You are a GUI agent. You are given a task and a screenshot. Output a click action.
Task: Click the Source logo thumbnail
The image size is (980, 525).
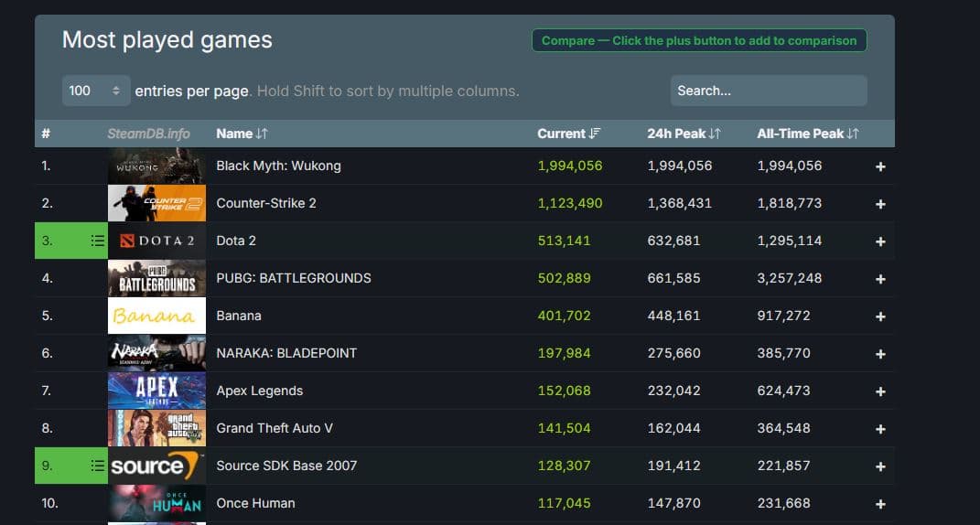click(156, 466)
